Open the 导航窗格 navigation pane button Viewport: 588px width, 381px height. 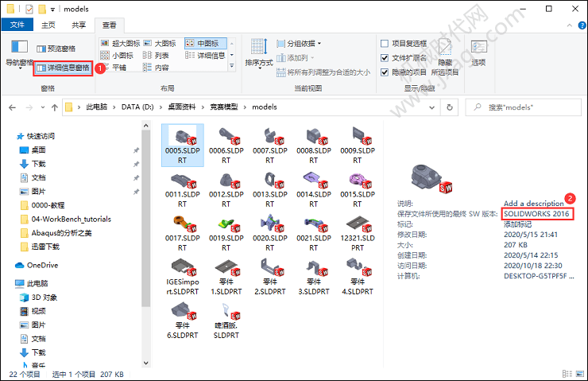coord(20,53)
